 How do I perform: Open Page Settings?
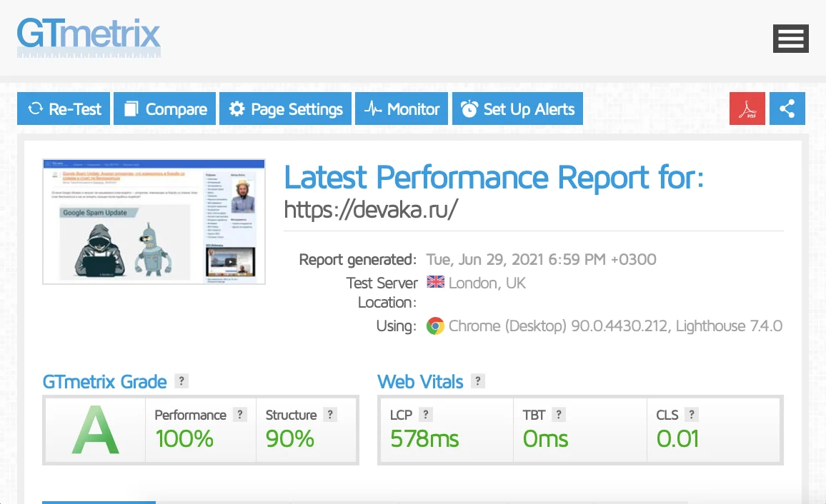(x=286, y=109)
